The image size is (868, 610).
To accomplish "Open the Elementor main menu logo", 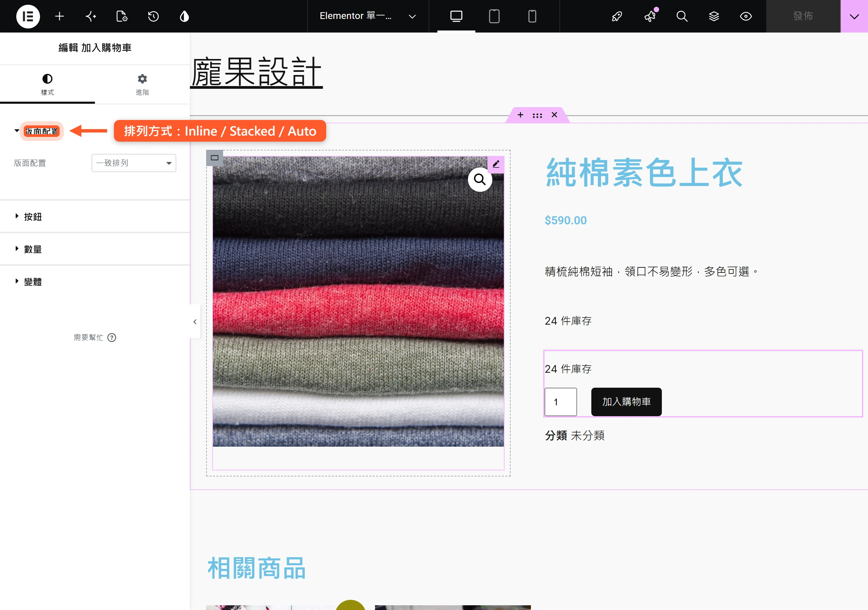I will click(x=28, y=16).
